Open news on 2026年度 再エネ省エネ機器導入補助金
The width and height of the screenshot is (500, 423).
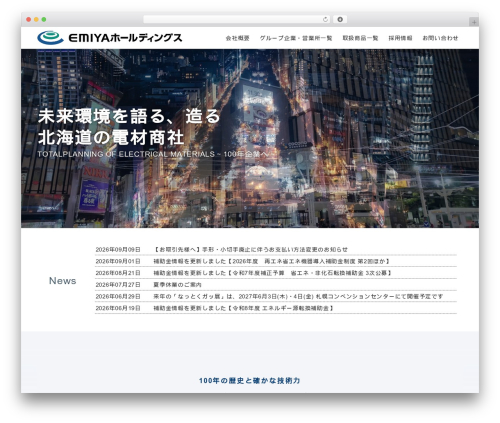(x=272, y=261)
